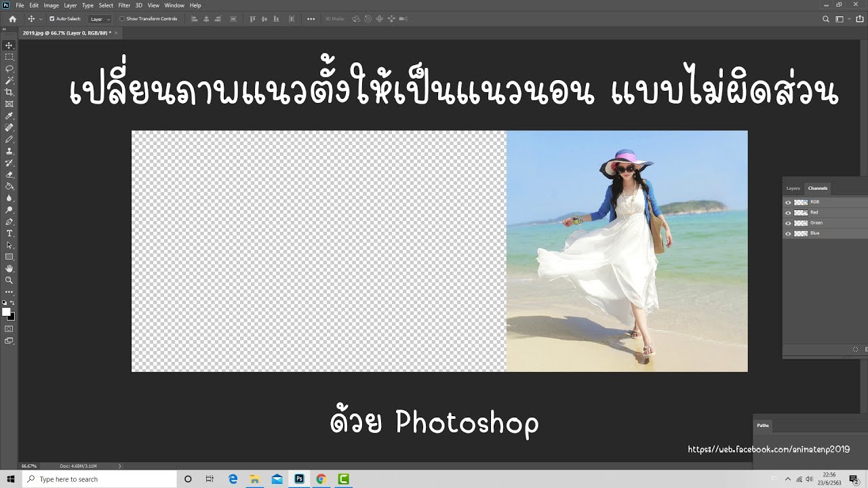Change screen mode from the toolbox bottom
The width and height of the screenshot is (868, 488).
coord(9,341)
